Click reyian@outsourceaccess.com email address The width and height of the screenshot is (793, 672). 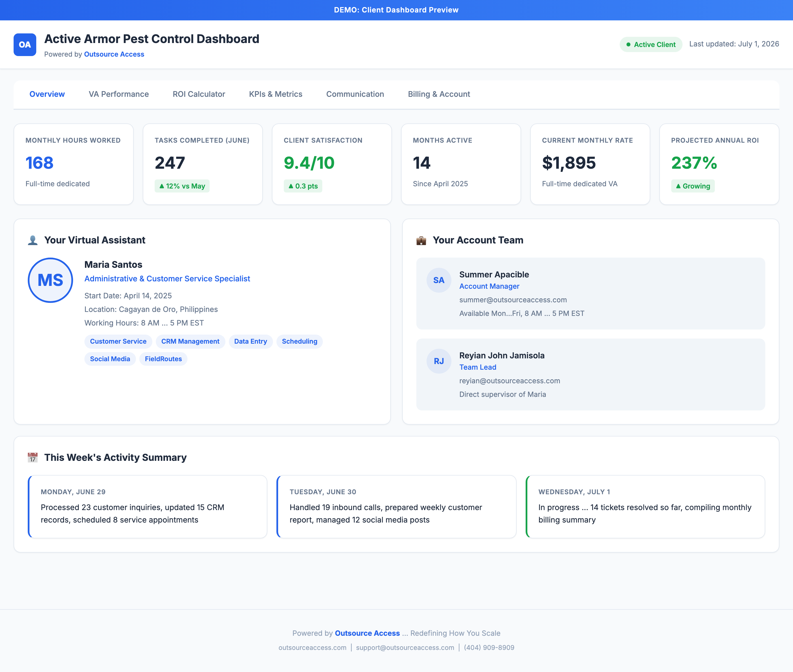coord(510,380)
